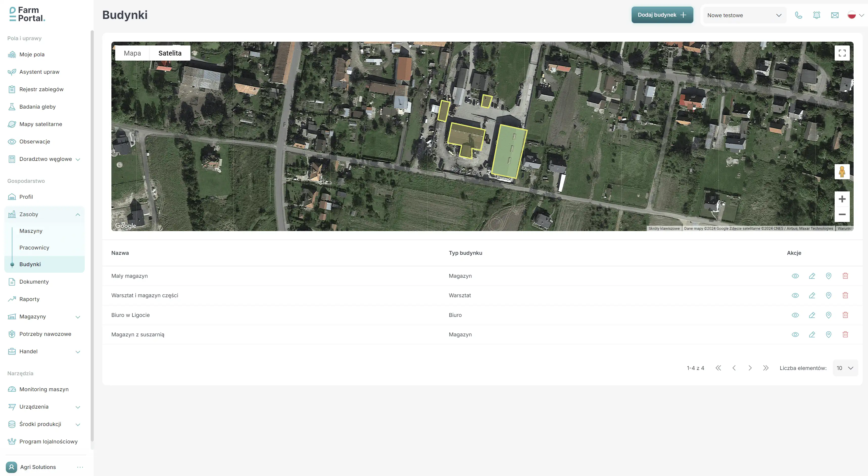Open Obserwacje menu item
868x476 pixels.
(44, 142)
